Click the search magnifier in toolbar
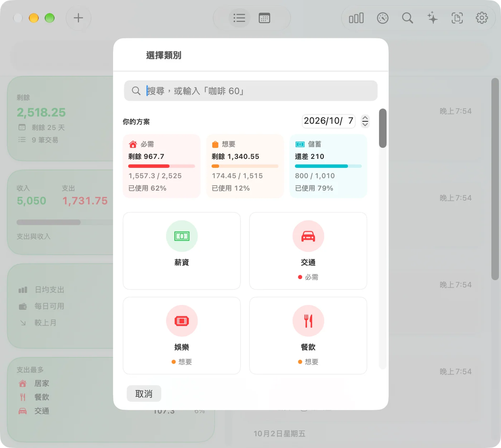Screen dimensions: 501x448 pyautogui.click(x=408, y=18)
